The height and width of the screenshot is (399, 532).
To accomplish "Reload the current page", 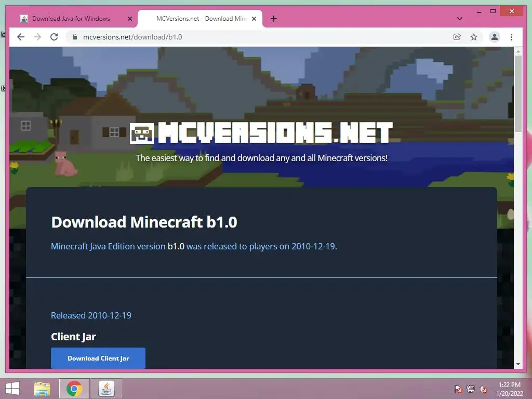I will (x=54, y=37).
